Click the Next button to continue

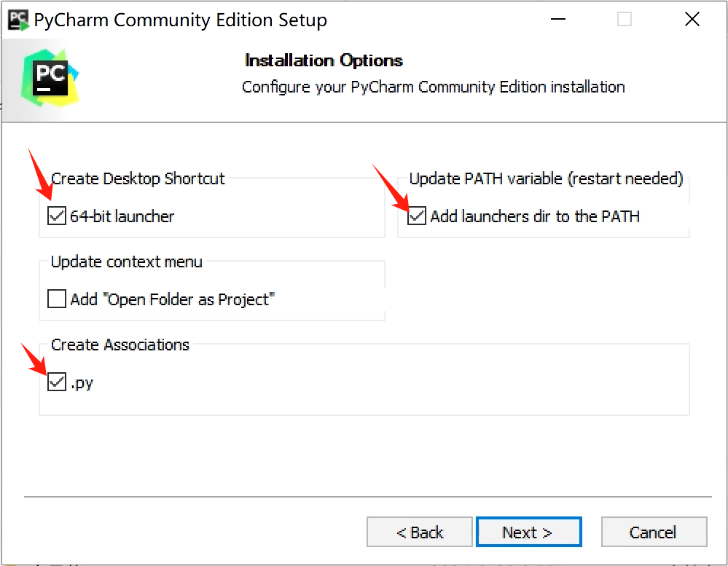[x=528, y=532]
